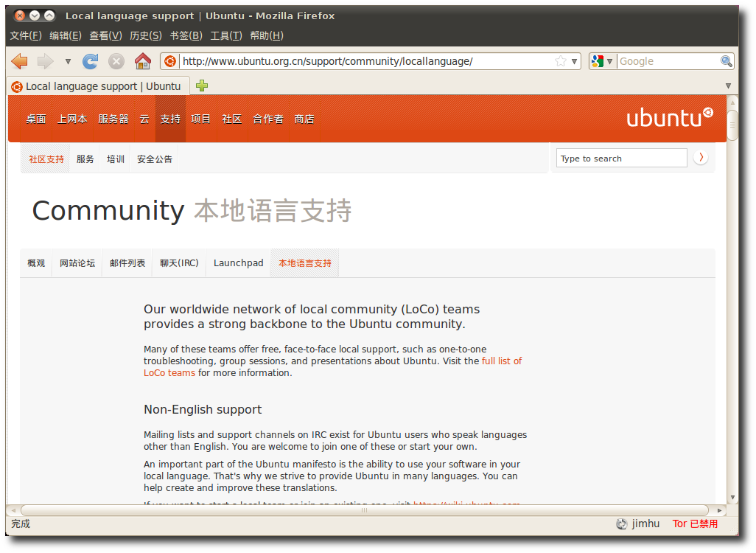Open the 工具(T) menu

click(226, 35)
